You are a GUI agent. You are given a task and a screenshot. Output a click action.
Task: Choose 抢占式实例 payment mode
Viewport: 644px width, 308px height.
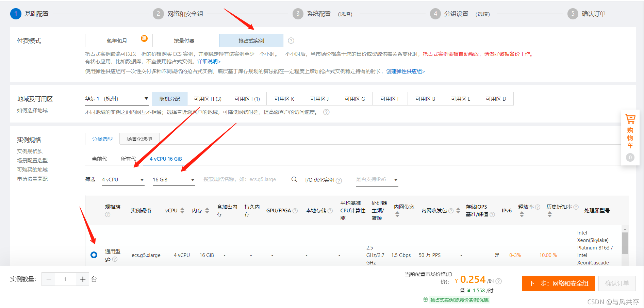point(251,40)
